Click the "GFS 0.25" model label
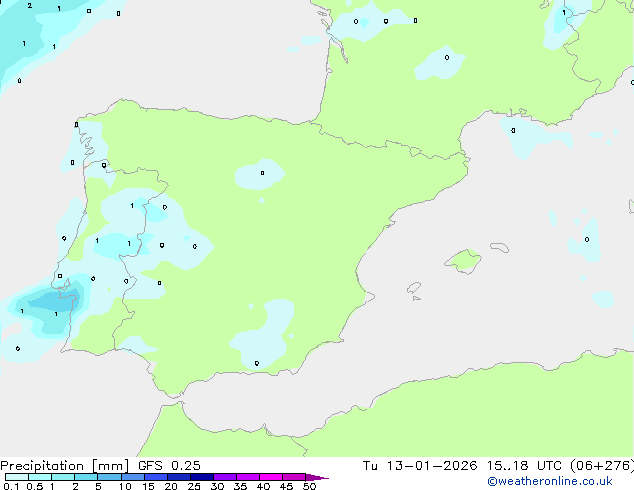Image resolution: width=634 pixels, height=490 pixels. pos(169,466)
